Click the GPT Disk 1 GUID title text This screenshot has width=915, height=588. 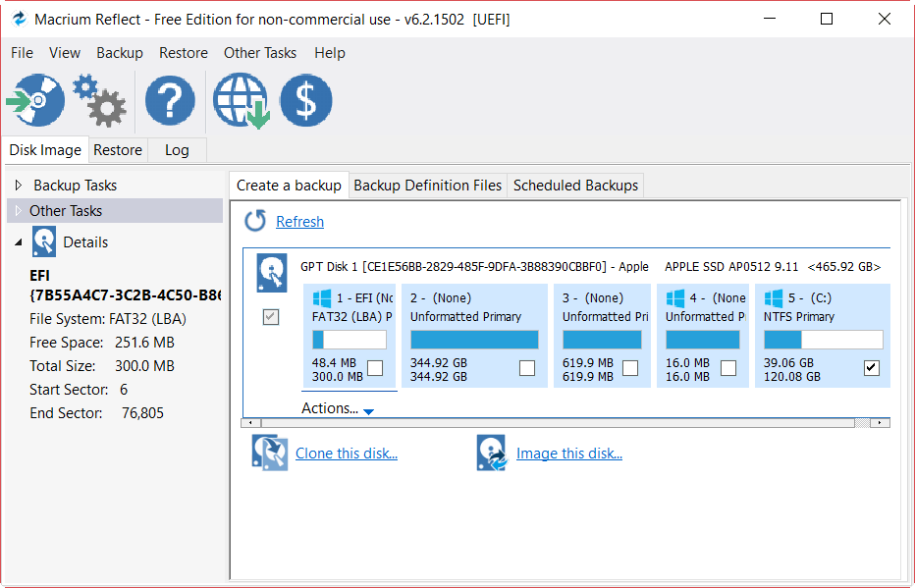[474, 267]
